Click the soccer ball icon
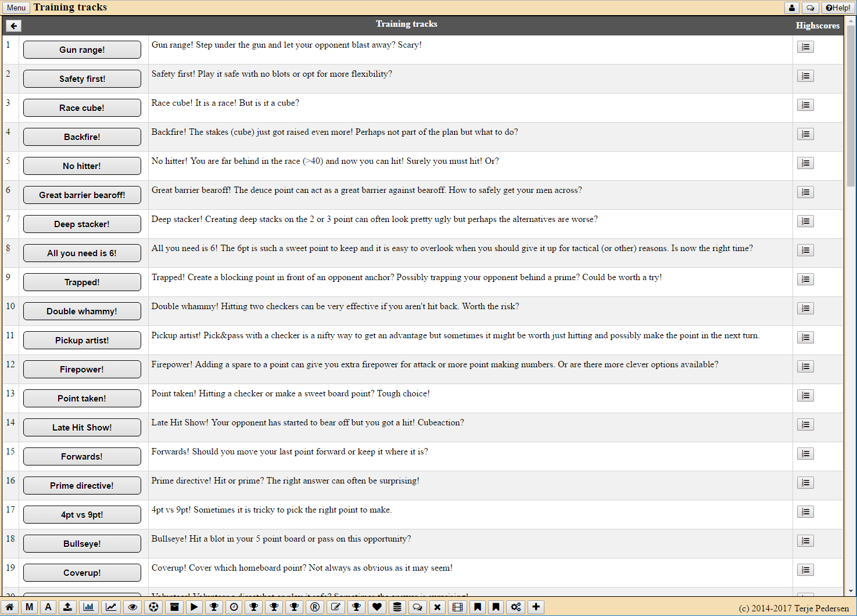The height and width of the screenshot is (616, 857). (153, 607)
